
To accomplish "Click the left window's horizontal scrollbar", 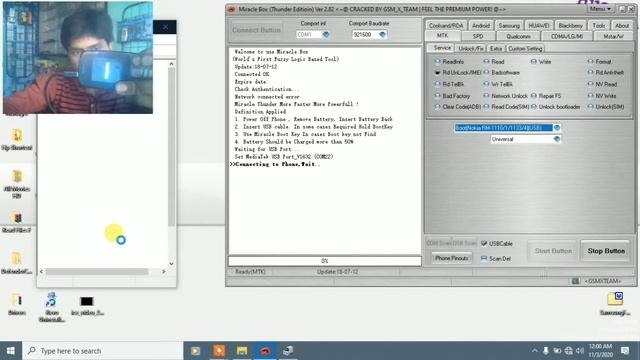I will click(97, 271).
